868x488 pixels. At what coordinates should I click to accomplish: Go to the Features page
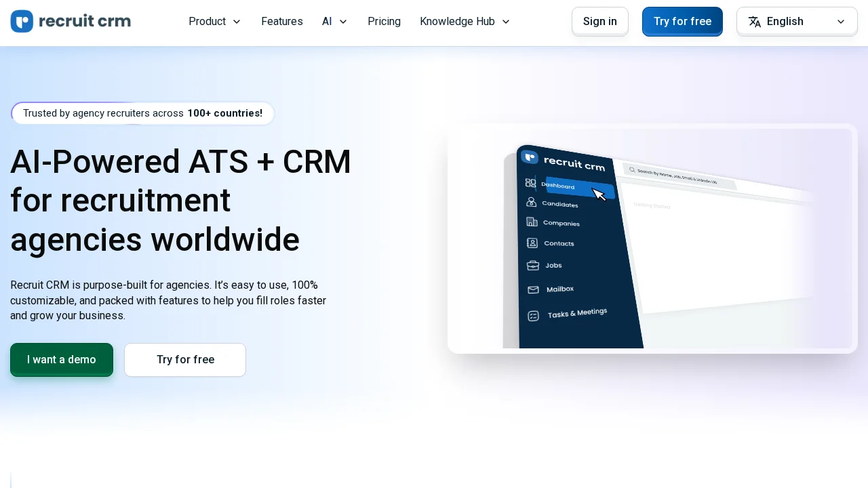tap(282, 21)
